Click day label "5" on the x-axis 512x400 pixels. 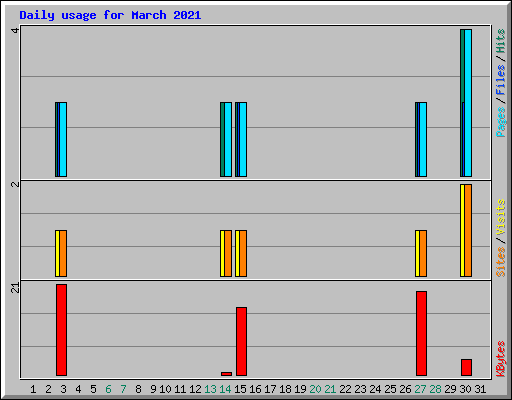click(x=93, y=389)
